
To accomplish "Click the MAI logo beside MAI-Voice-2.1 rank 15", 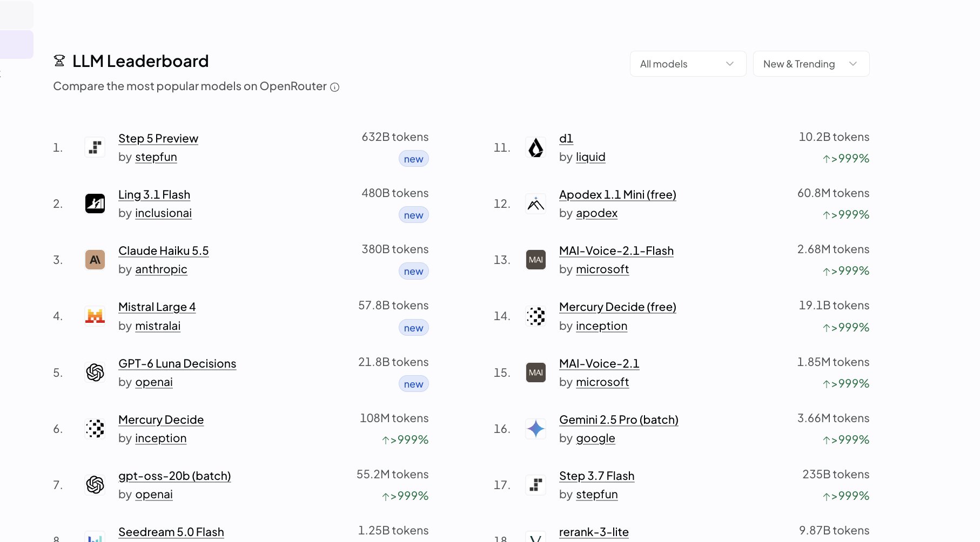I will coord(536,372).
